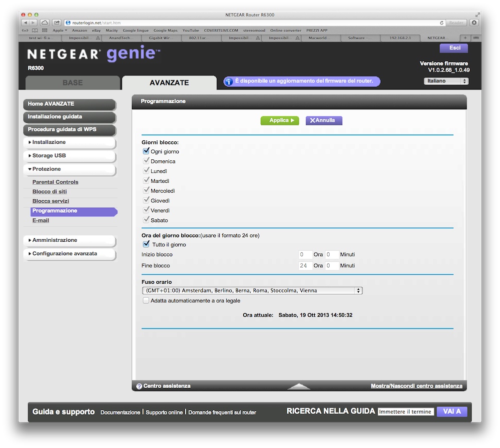Image resolution: width=500 pixels, height=448 pixels.
Task: Toggle Giovedì checkbox
Action: [x=146, y=200]
